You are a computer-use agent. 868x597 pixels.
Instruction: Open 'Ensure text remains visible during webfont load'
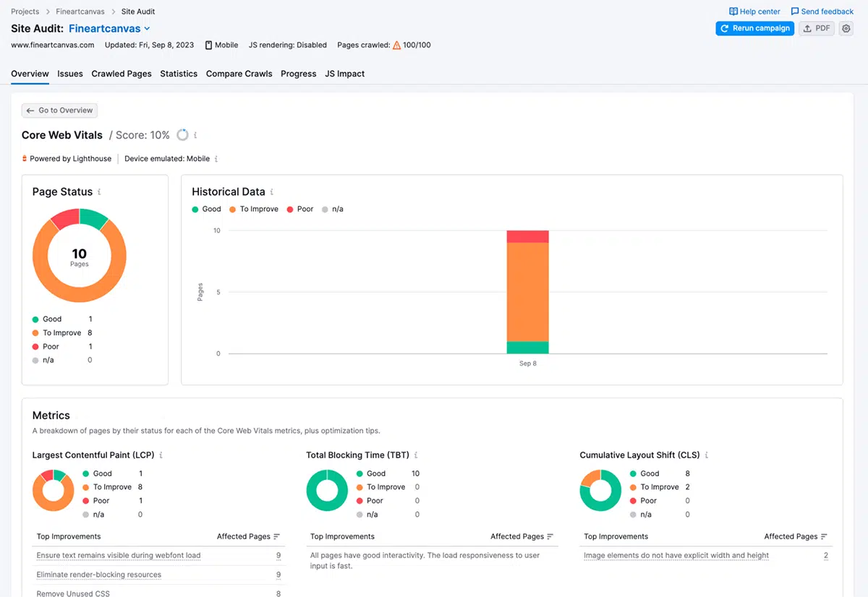(119, 556)
